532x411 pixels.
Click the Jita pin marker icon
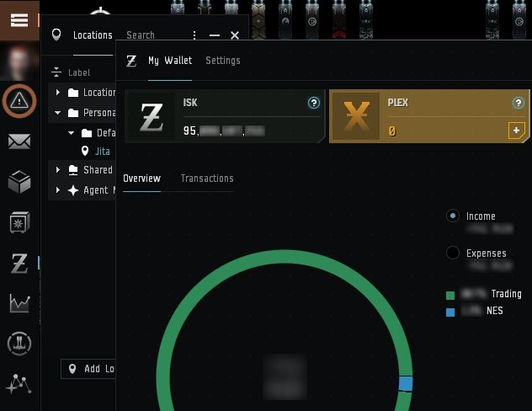[85, 151]
